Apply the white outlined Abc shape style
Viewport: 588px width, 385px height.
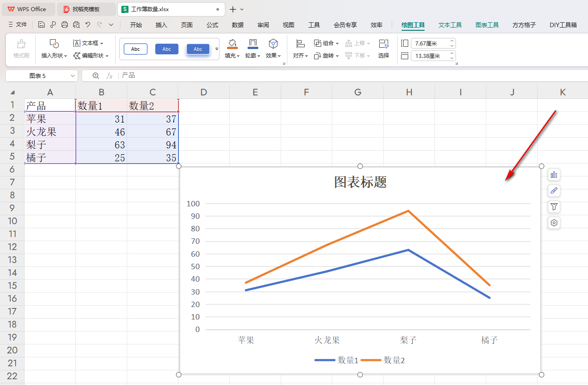136,49
